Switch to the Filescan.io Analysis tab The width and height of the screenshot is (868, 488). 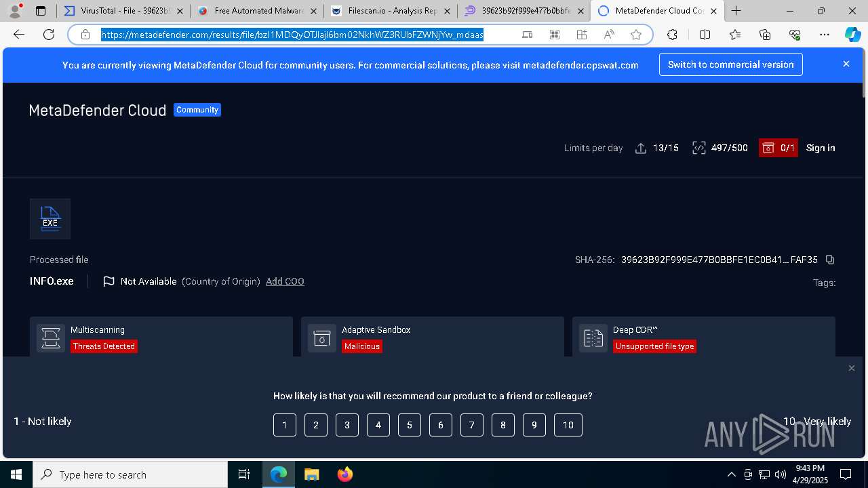point(390,11)
